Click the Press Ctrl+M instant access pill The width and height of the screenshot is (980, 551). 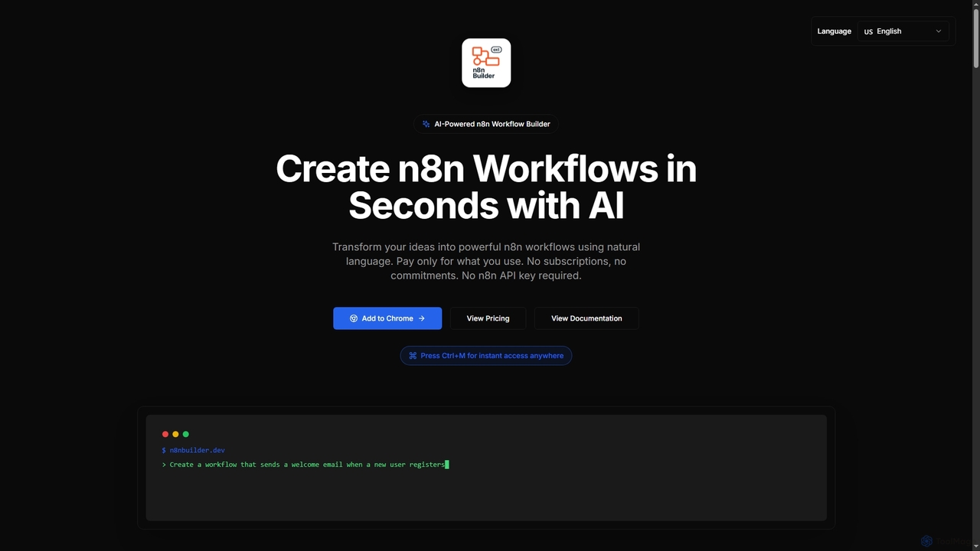[486, 356]
